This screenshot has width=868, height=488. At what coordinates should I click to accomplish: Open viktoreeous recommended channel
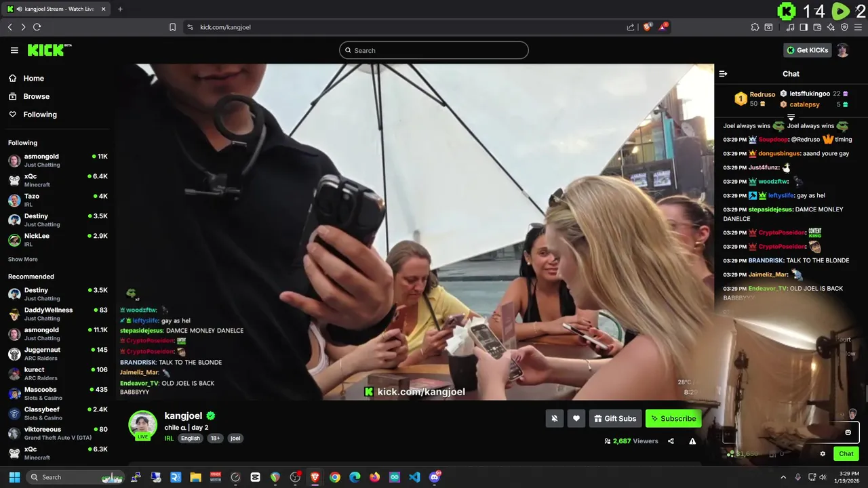(58, 433)
